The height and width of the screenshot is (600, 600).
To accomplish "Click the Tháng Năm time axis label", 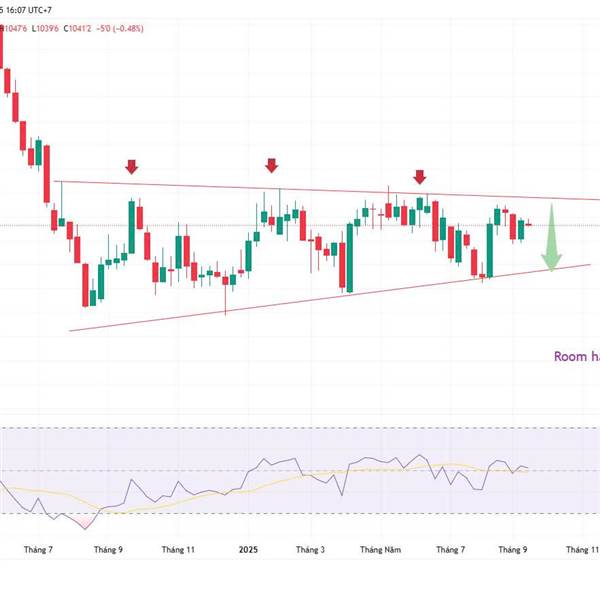I will coord(380,549).
